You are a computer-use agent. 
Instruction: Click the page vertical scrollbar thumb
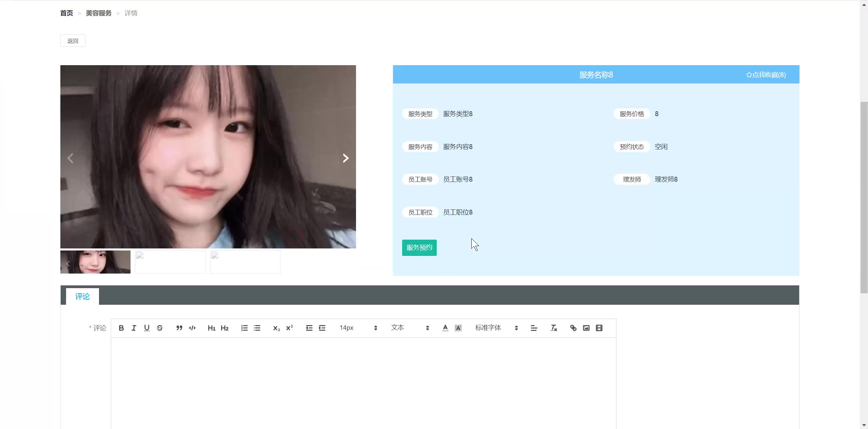tap(864, 197)
